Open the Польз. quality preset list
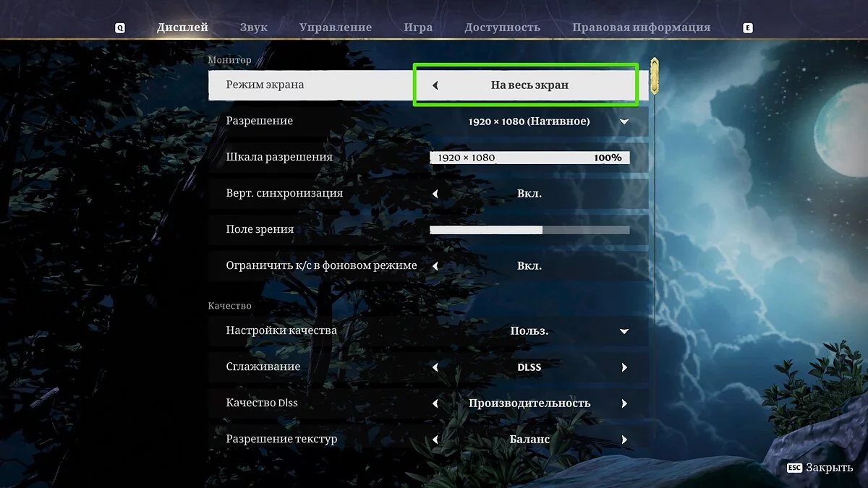This screenshot has height=488, width=868. pos(529,331)
